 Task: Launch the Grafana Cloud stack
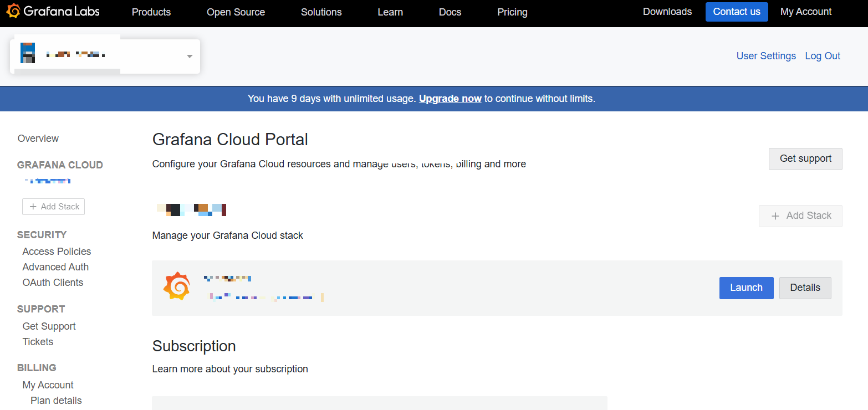point(746,288)
